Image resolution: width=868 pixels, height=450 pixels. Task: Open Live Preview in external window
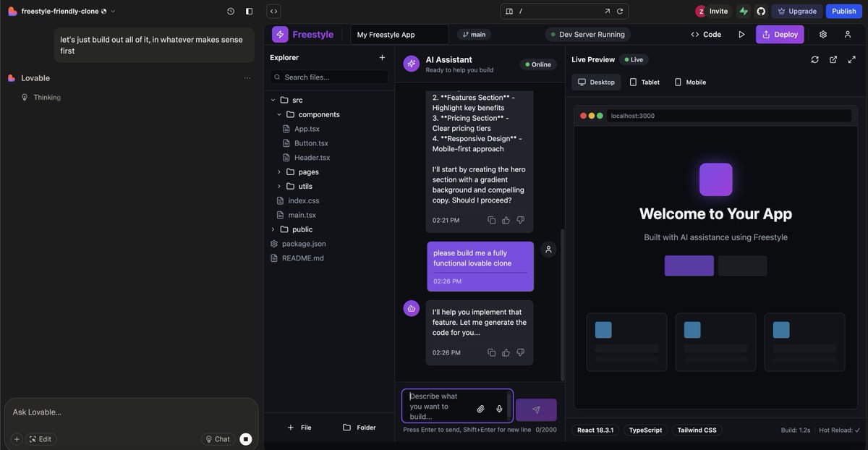click(x=833, y=59)
